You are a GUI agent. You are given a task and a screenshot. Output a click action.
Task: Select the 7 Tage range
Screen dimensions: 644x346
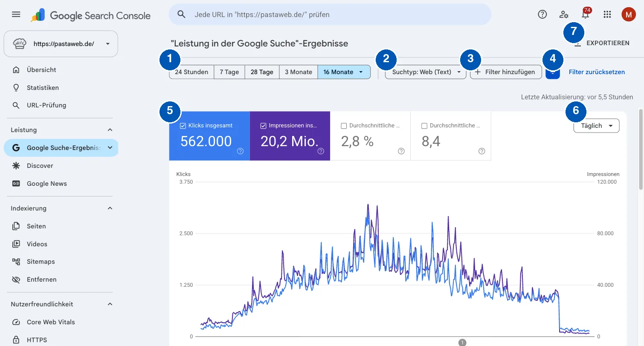point(229,72)
